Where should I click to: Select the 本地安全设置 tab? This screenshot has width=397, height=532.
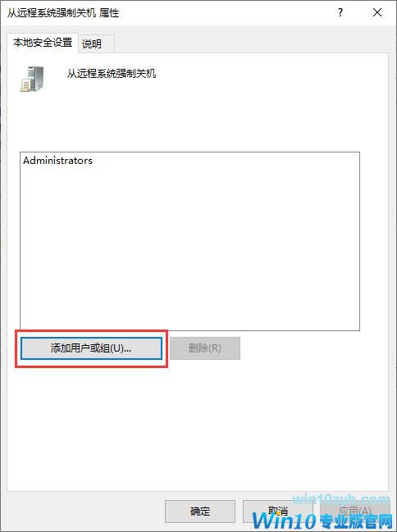(x=43, y=43)
